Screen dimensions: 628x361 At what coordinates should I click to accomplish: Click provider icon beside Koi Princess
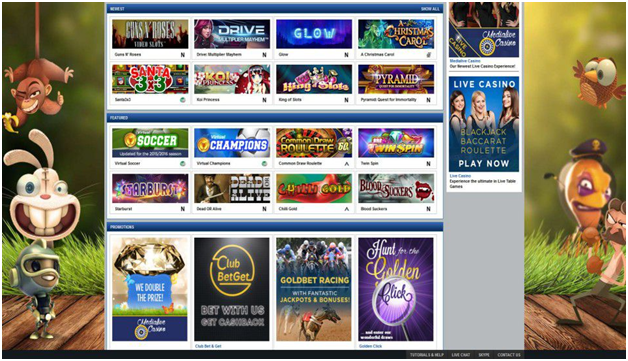click(x=264, y=100)
